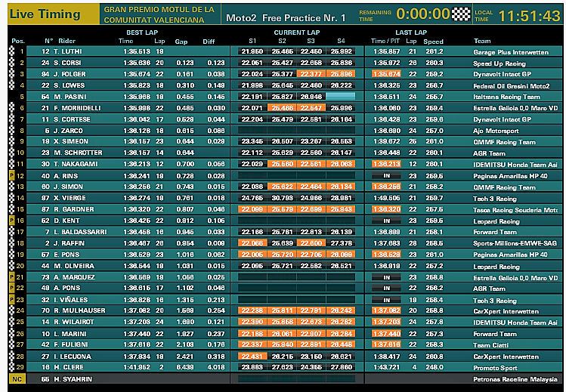Click rider name L. MARINI
This screenshot has height=392, width=566.
pyautogui.click(x=70, y=334)
